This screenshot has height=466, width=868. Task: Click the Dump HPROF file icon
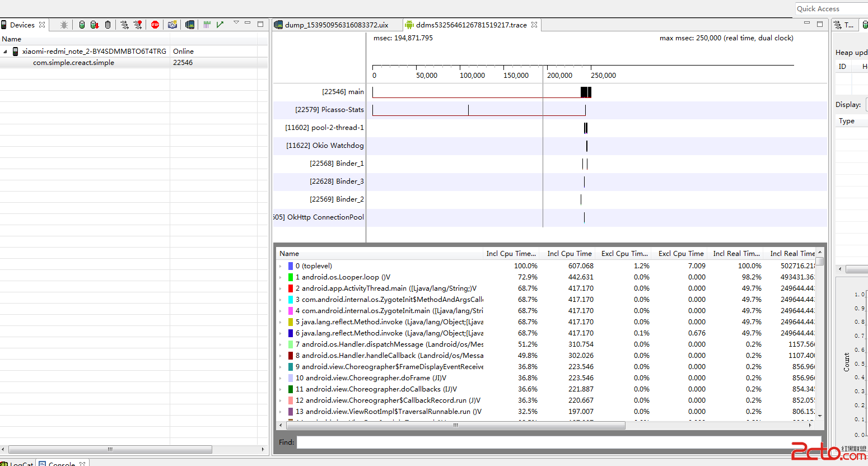pyautogui.click(x=95, y=25)
